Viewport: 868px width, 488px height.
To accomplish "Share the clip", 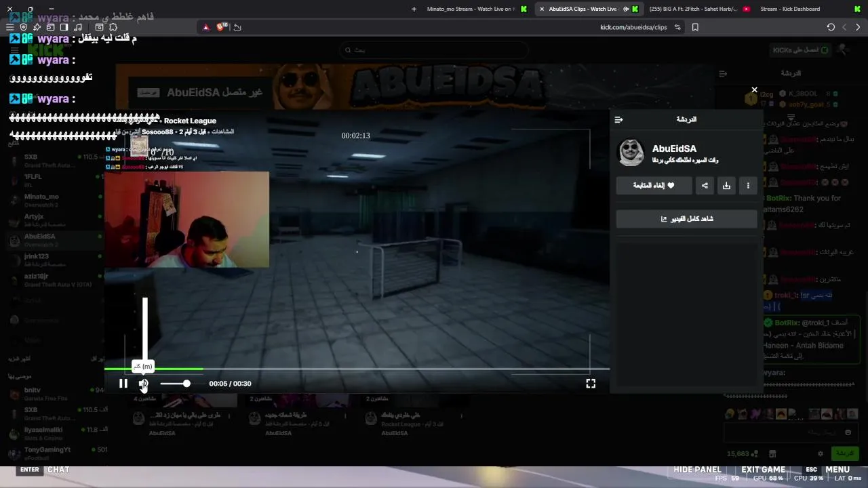I will (x=705, y=186).
